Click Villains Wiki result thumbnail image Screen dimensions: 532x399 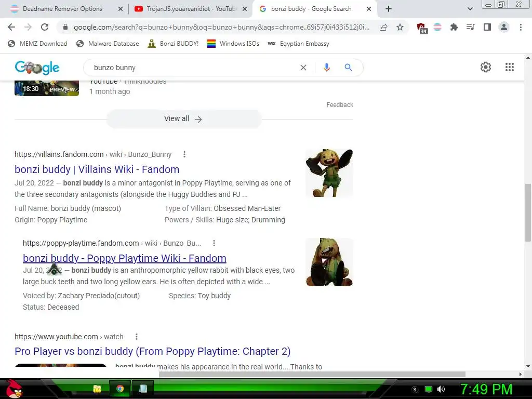[x=329, y=173]
